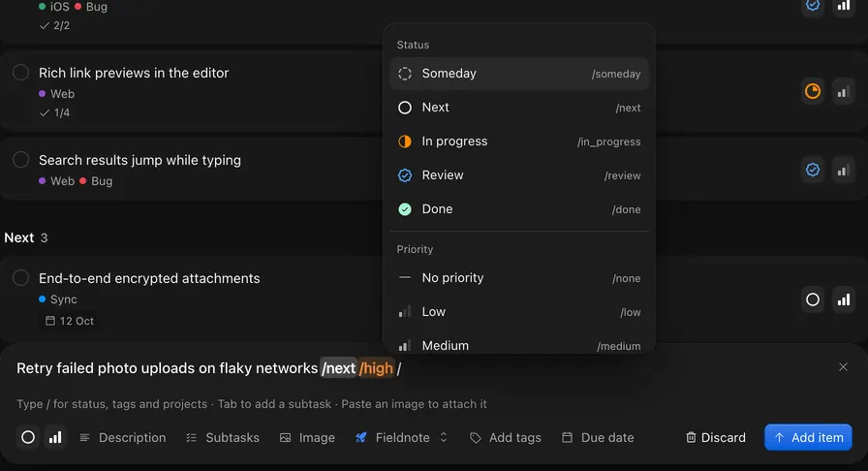Attach an Image to the new item
The height and width of the screenshot is (471, 868).
click(307, 438)
